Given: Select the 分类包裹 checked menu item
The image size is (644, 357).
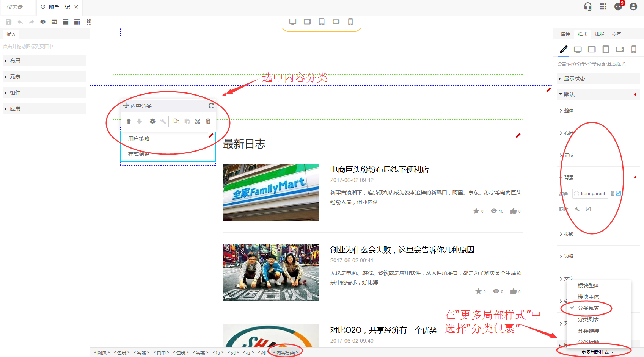Looking at the screenshot, I should pos(588,308).
